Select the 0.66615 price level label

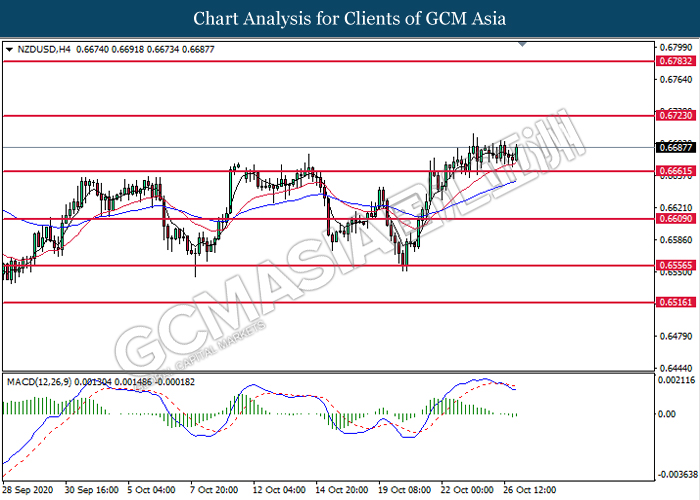click(676, 171)
